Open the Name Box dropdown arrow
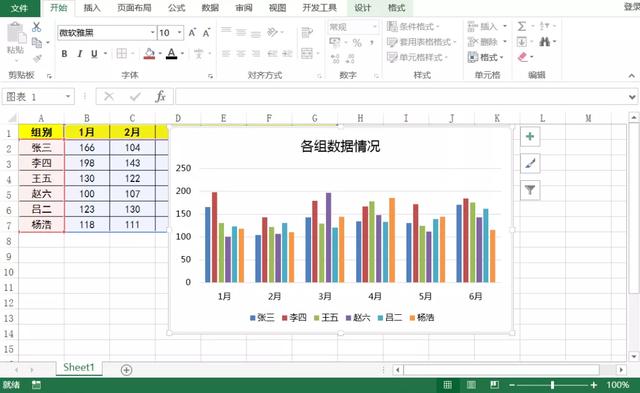This screenshot has width=640, height=393. (x=68, y=97)
